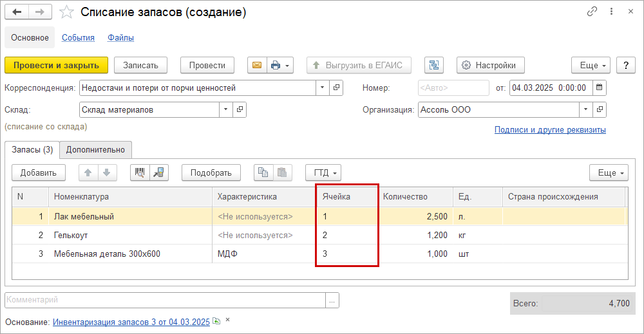Switch to the Дополнительно tab
The width and height of the screenshot is (644, 334).
95,150
